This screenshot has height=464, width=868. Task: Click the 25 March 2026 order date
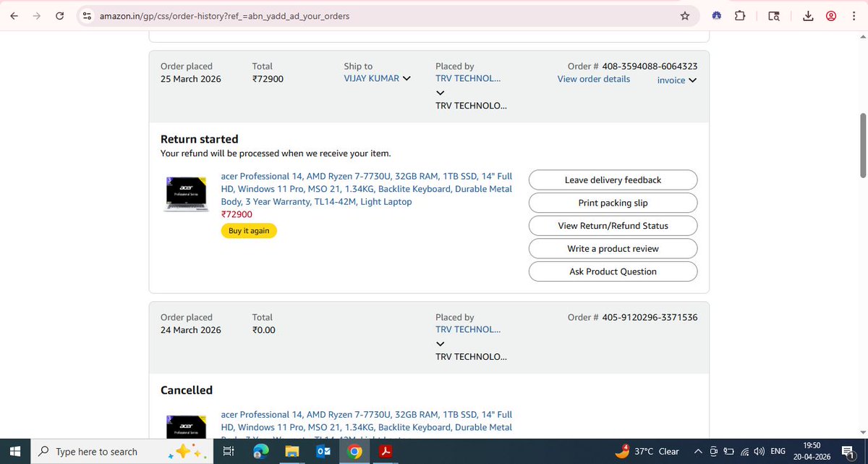[191, 79]
